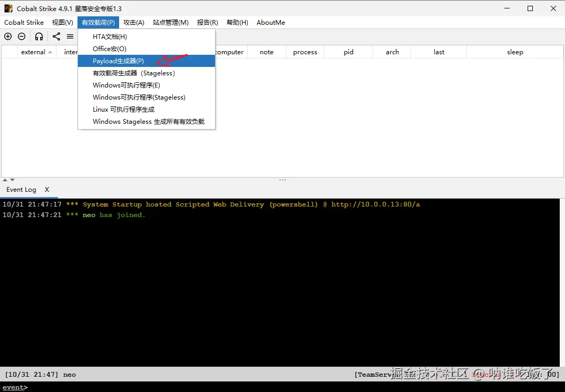The width and height of the screenshot is (565, 392).
Task: Click the Scripted Web Delivery log line
Action: 211,204
